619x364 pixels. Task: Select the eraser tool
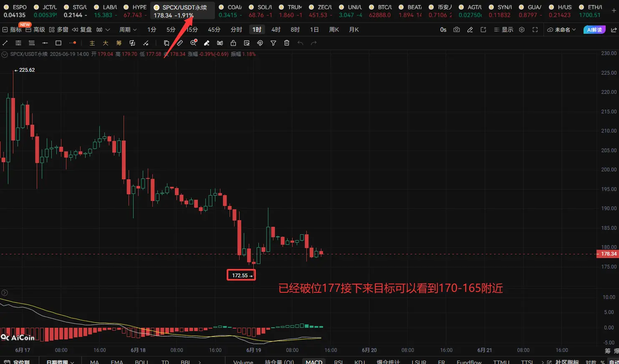click(x=207, y=43)
